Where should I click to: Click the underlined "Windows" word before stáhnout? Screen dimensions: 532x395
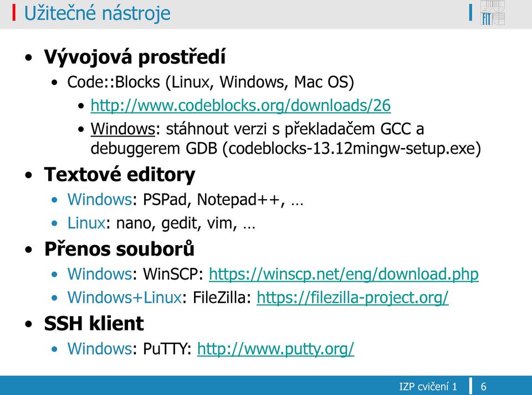(123, 129)
